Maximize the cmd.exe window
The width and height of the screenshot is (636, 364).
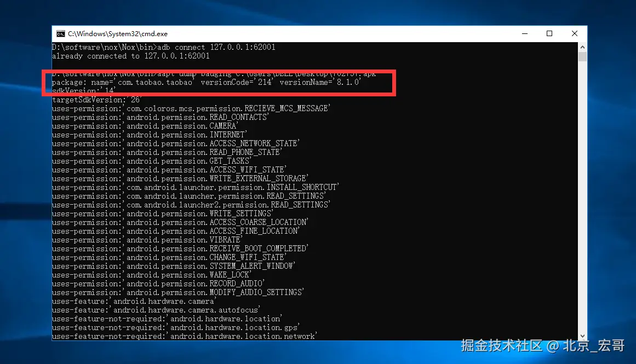549,33
